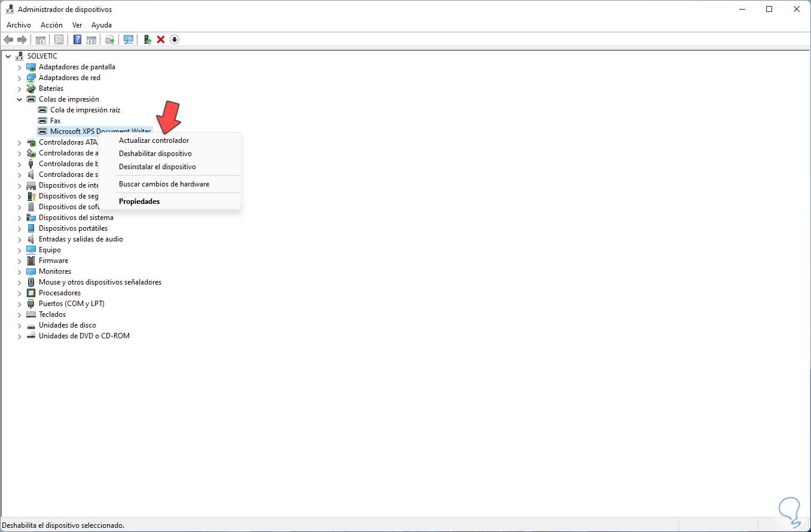Open the Archivo menu

click(x=19, y=25)
